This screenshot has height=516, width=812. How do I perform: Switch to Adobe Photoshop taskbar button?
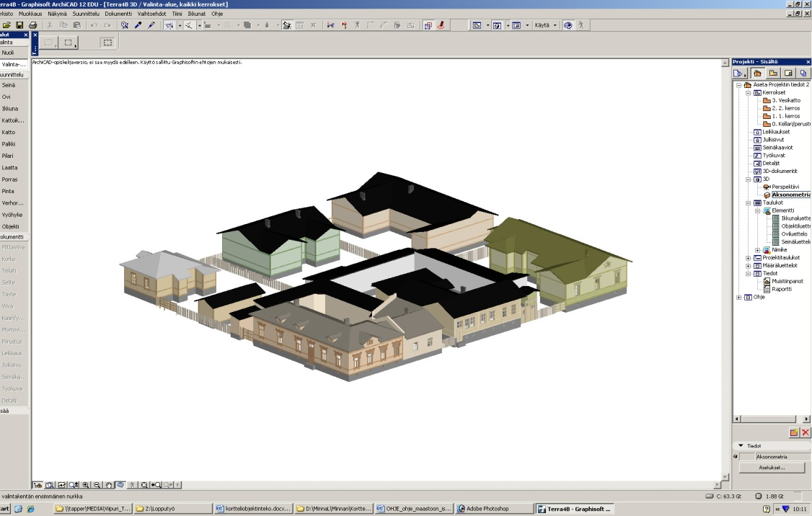(495, 509)
